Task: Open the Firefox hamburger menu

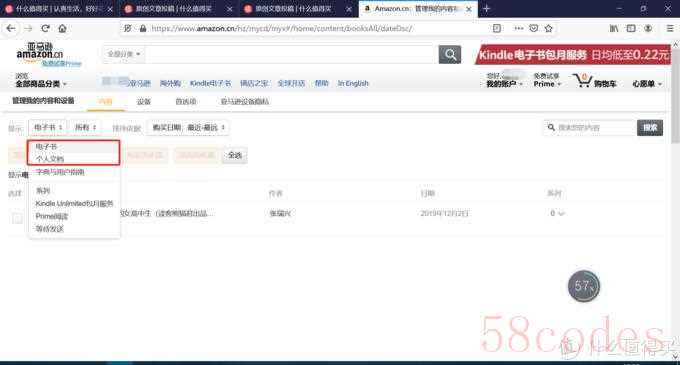Action: click(670, 29)
